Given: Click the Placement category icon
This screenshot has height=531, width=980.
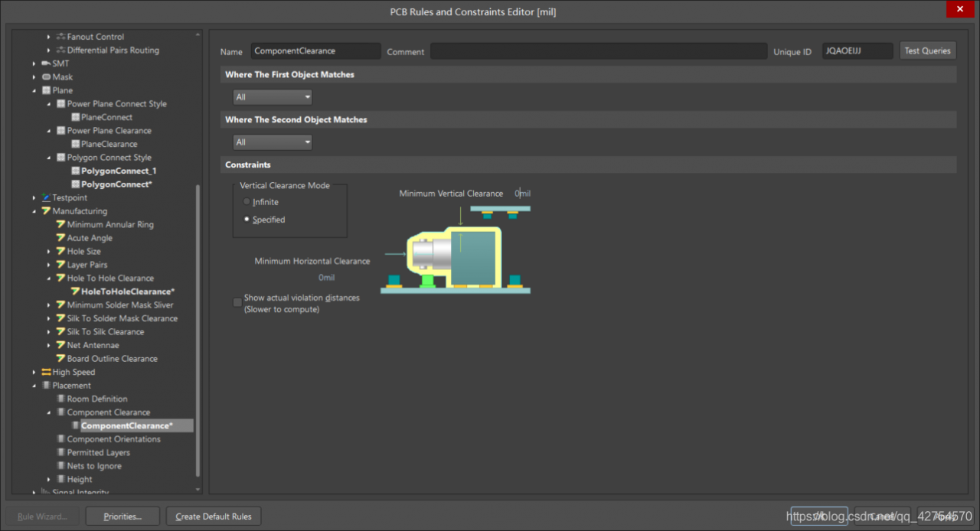Looking at the screenshot, I should point(46,386).
